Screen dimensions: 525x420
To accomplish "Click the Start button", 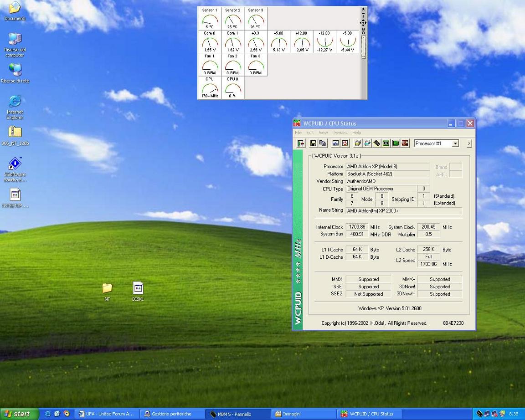I will pyautogui.click(x=19, y=414).
